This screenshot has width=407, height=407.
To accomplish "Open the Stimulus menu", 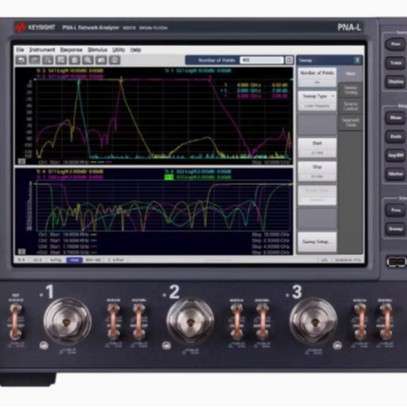I will tap(97, 50).
